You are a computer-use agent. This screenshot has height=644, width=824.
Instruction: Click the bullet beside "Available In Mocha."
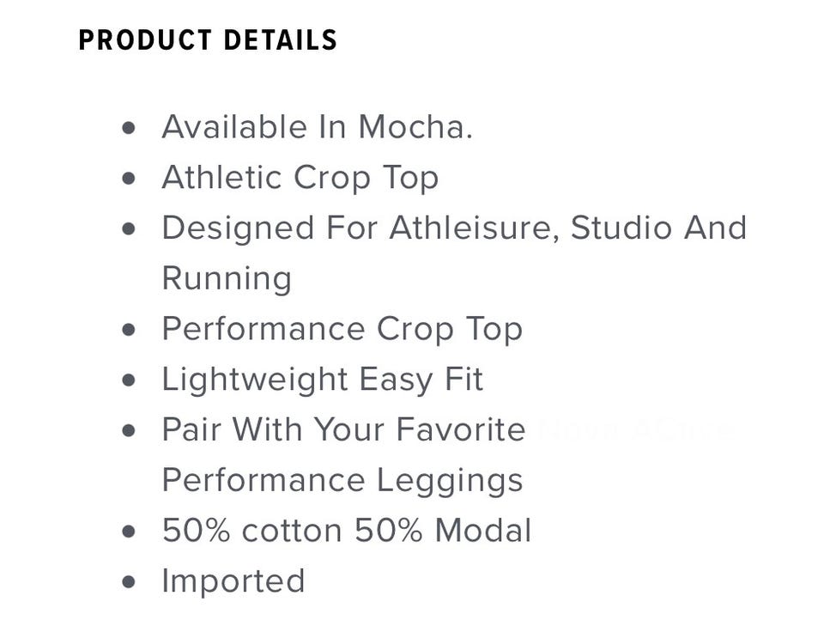[x=130, y=128]
